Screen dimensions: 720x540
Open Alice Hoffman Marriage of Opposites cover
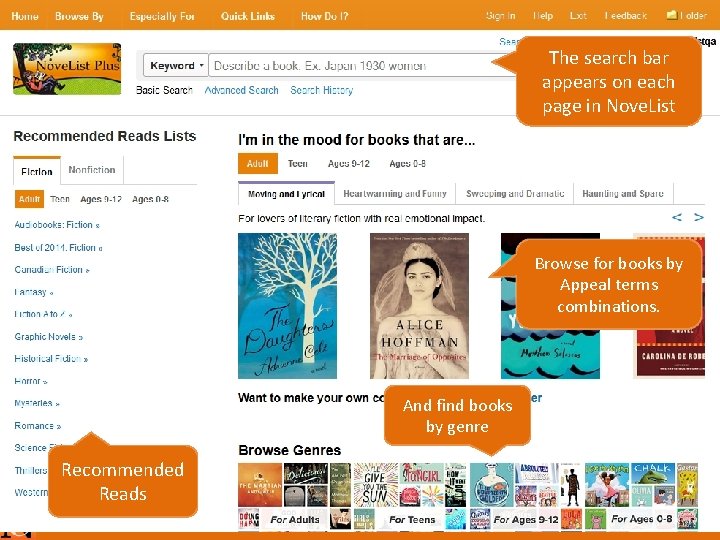coord(419,306)
